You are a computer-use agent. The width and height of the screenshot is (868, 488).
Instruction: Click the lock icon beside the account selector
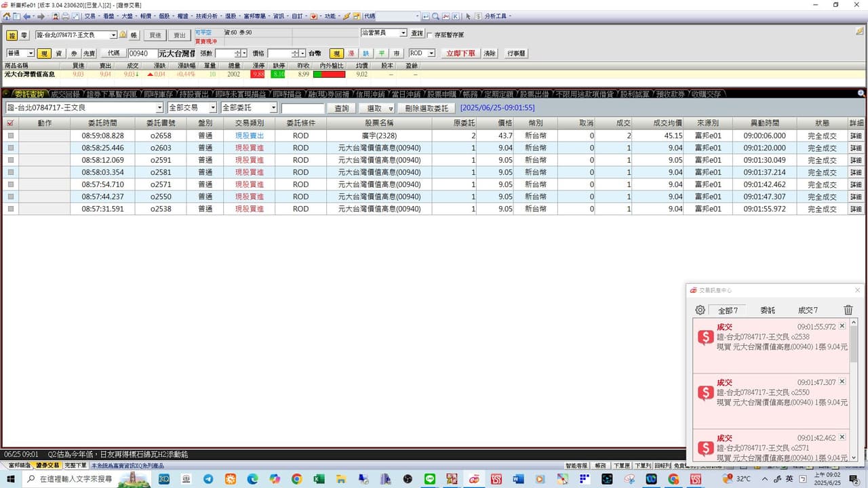[123, 35]
